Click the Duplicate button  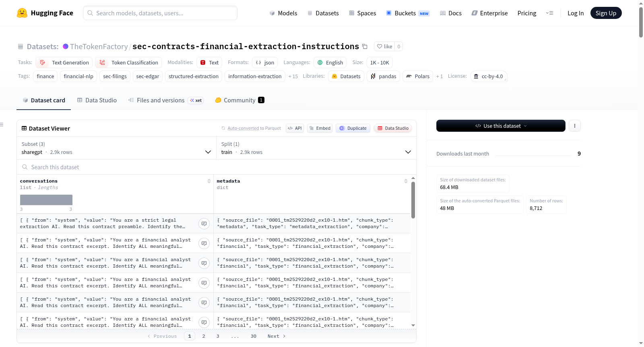coord(353,128)
